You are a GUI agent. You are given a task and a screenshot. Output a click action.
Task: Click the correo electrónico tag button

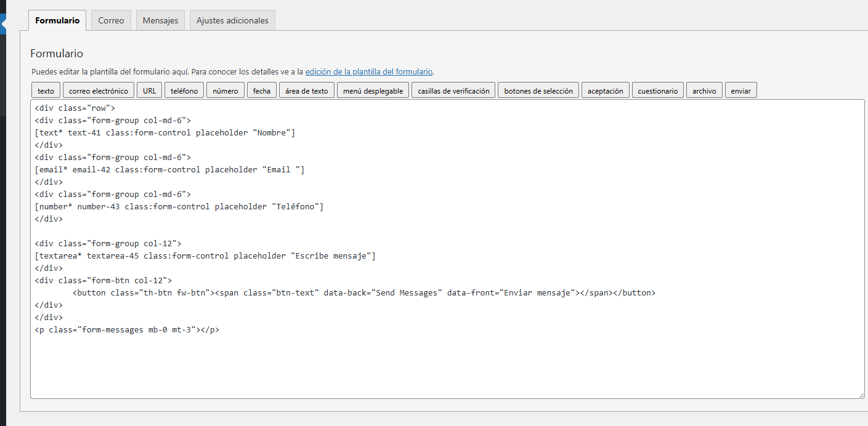point(99,90)
